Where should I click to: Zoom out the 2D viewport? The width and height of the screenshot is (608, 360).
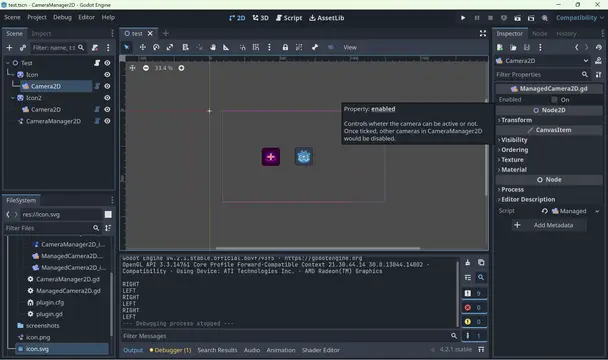(x=146, y=68)
